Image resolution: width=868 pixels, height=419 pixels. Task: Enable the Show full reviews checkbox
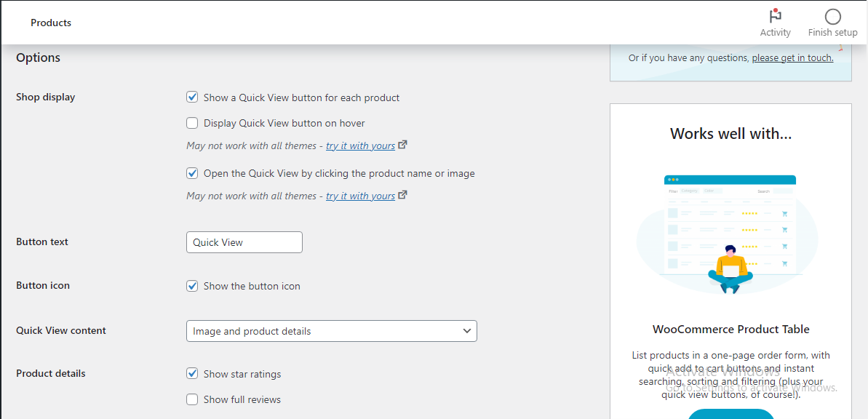coord(192,399)
